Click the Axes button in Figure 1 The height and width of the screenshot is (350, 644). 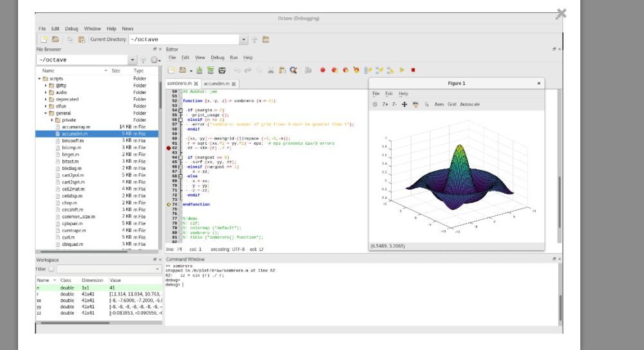[439, 104]
